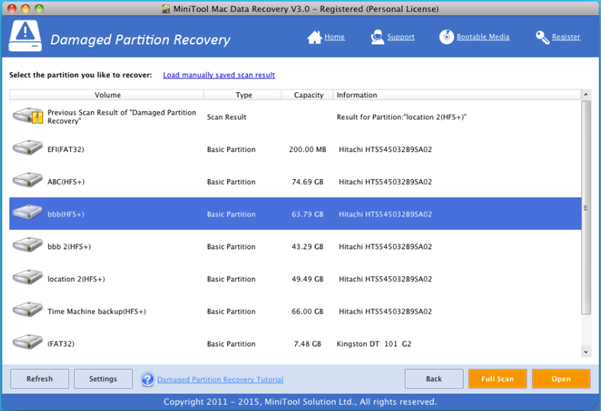The width and height of the screenshot is (601, 411).
Task: Click the orange Open button
Action: (x=561, y=379)
